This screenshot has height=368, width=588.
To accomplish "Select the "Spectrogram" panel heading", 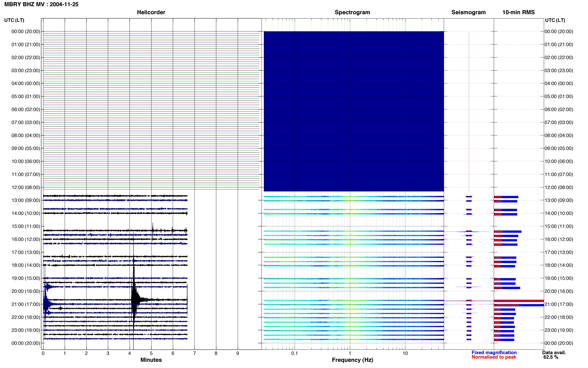I will 352,12.
